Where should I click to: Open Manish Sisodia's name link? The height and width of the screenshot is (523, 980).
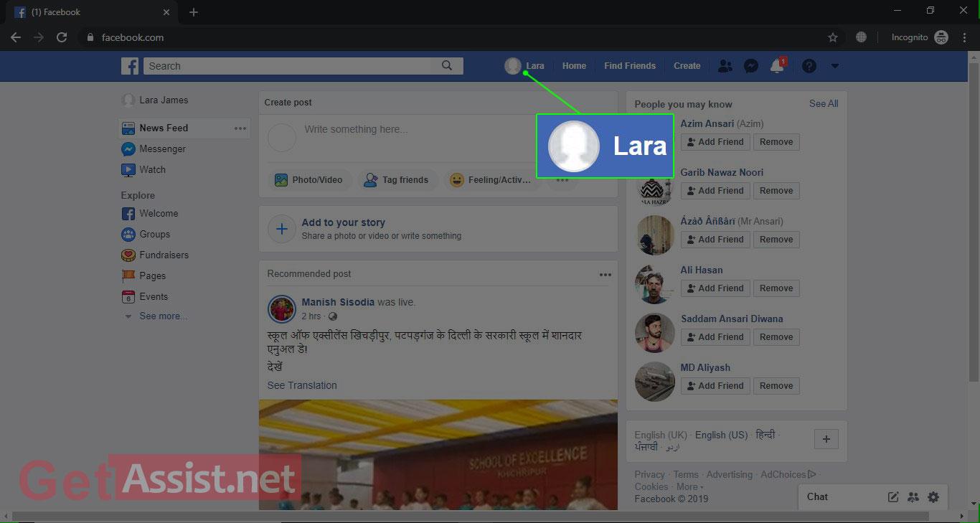[x=338, y=303]
